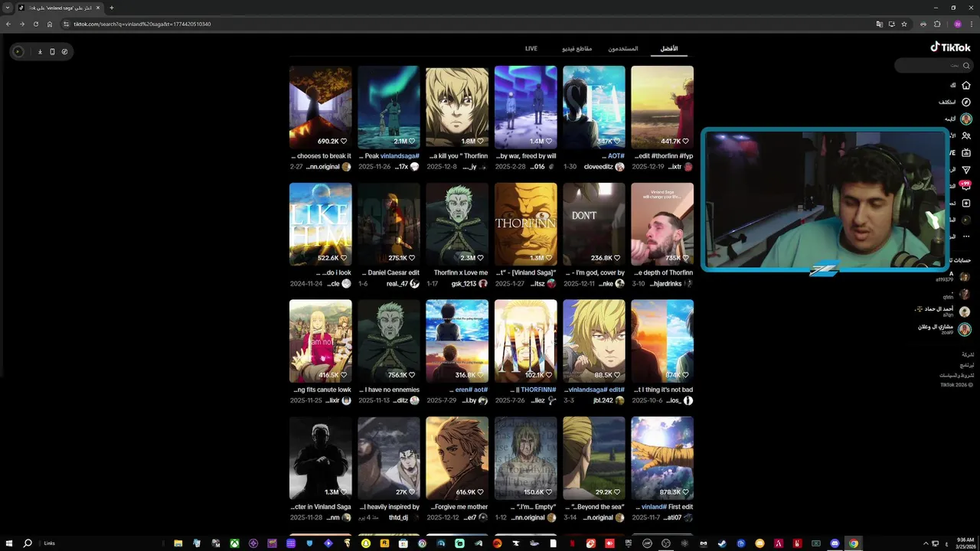
Task: Switch to the videos tab مقاطع فيديو
Action: pyautogui.click(x=577, y=48)
